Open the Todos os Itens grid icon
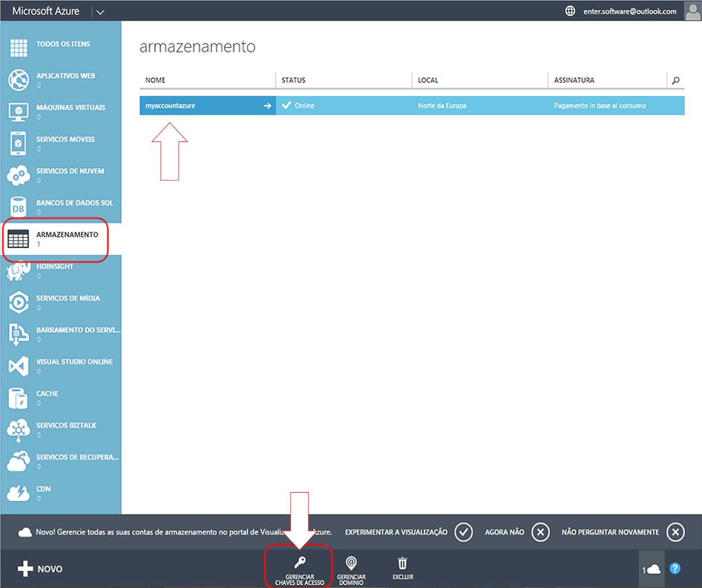The width and height of the screenshot is (702, 588). point(18,48)
